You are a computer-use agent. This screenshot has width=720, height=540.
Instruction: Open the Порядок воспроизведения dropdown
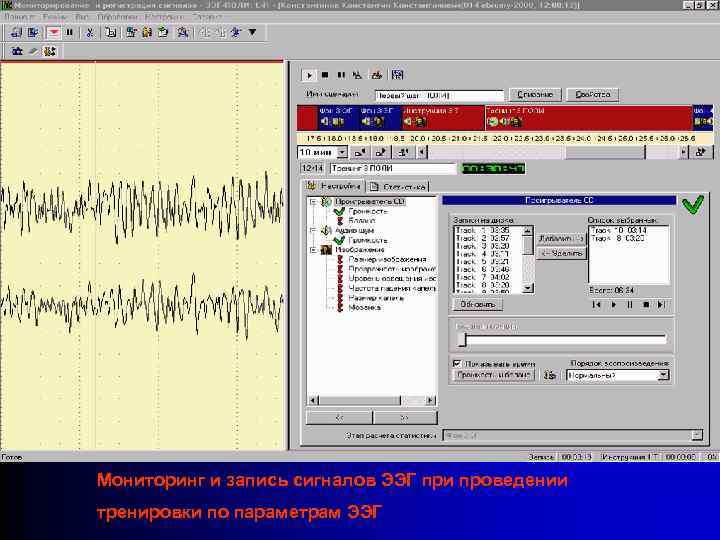663,376
